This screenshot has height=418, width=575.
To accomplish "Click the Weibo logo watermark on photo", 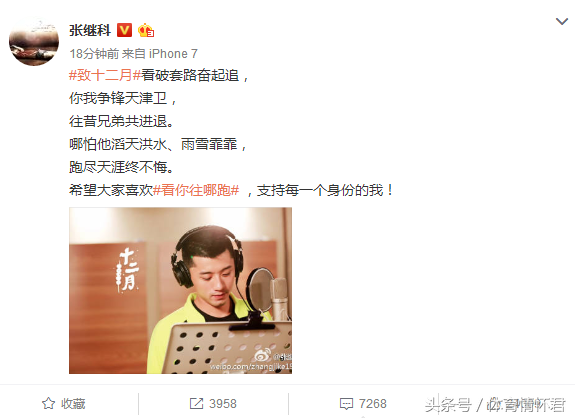I will (x=263, y=355).
